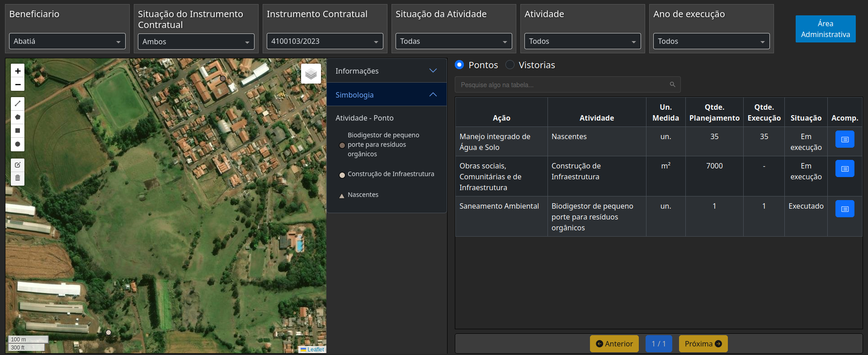Activate the edit layers tool
Viewport: 868px width, 355px height.
[x=18, y=165]
